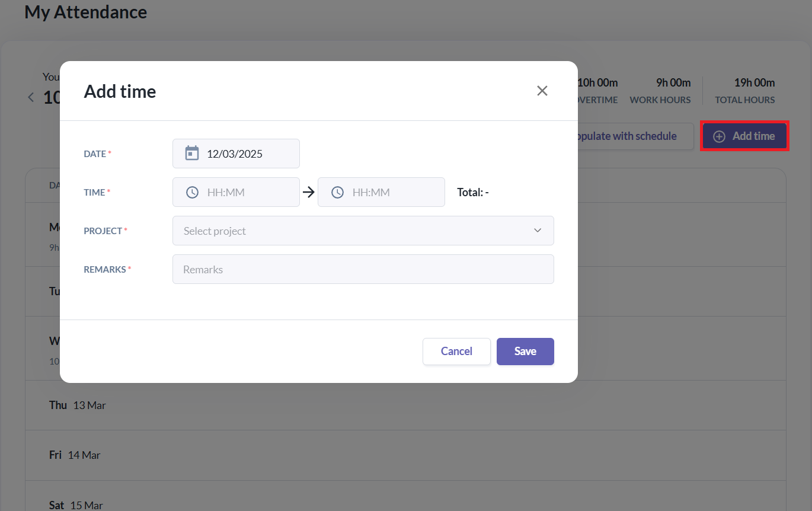Click the 'Total: -' duration text
The width and height of the screenshot is (812, 511).
coord(473,192)
